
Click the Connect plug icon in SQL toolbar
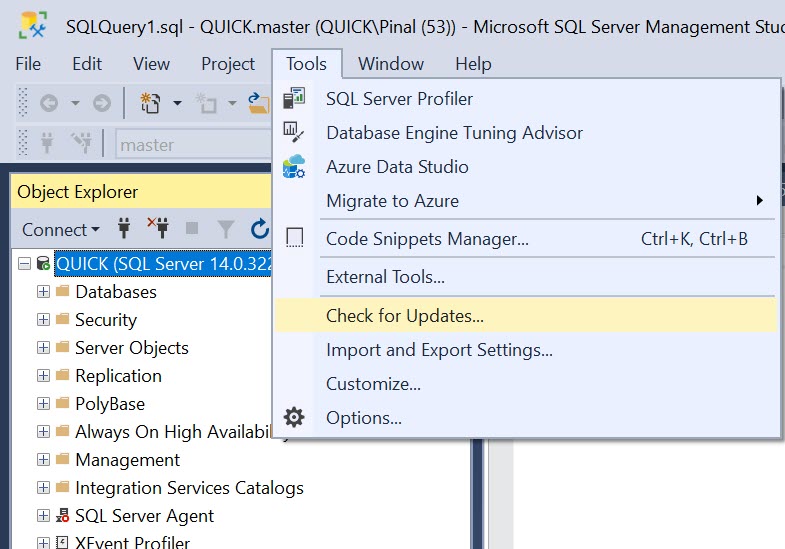point(47,143)
